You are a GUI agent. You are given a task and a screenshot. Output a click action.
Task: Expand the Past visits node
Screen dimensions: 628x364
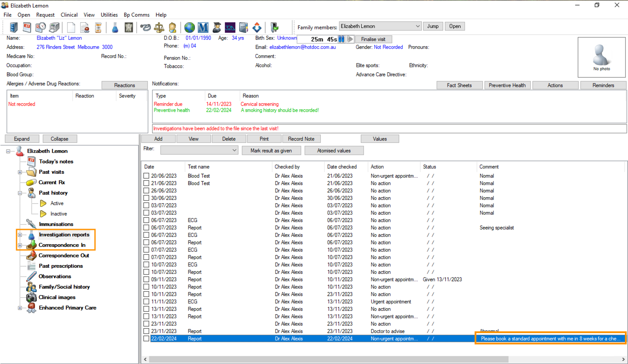click(20, 172)
